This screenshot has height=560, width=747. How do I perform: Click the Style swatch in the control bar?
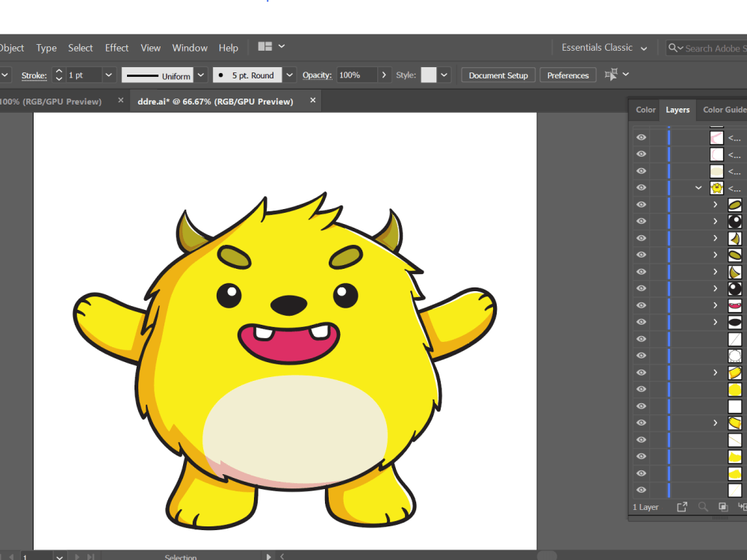click(x=429, y=75)
